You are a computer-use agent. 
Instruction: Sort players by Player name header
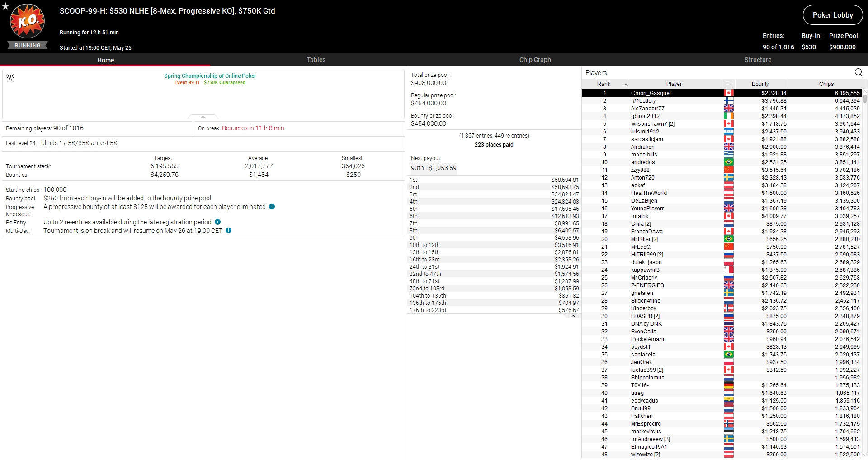click(674, 84)
